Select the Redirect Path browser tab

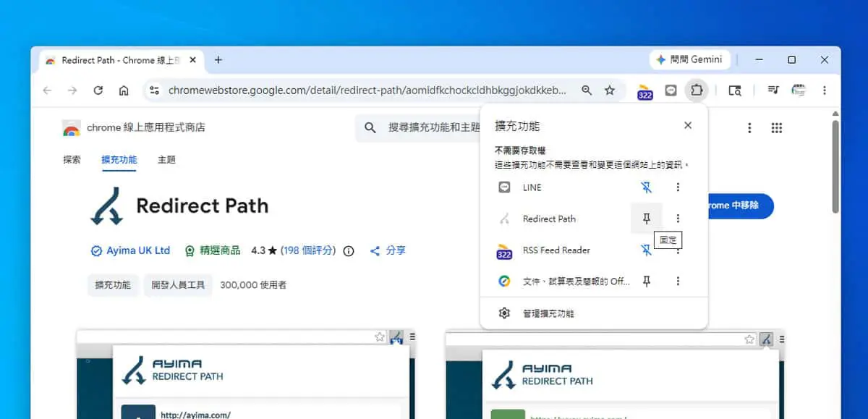click(x=122, y=60)
